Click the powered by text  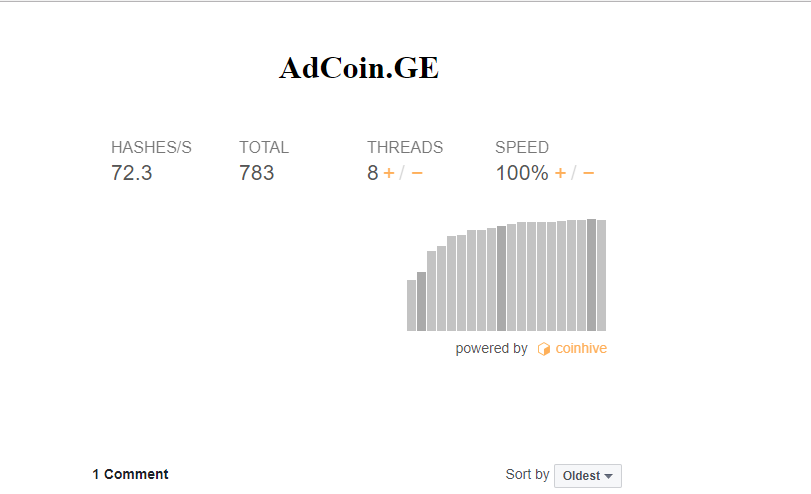(x=491, y=349)
